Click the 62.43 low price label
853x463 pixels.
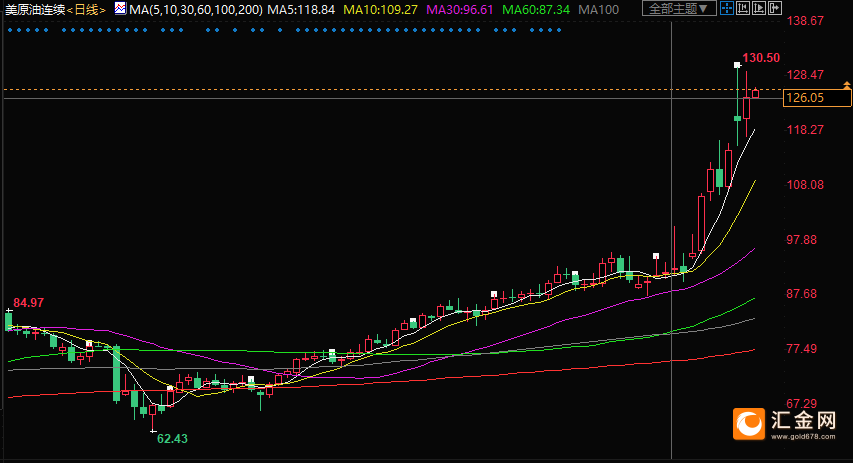click(x=172, y=439)
